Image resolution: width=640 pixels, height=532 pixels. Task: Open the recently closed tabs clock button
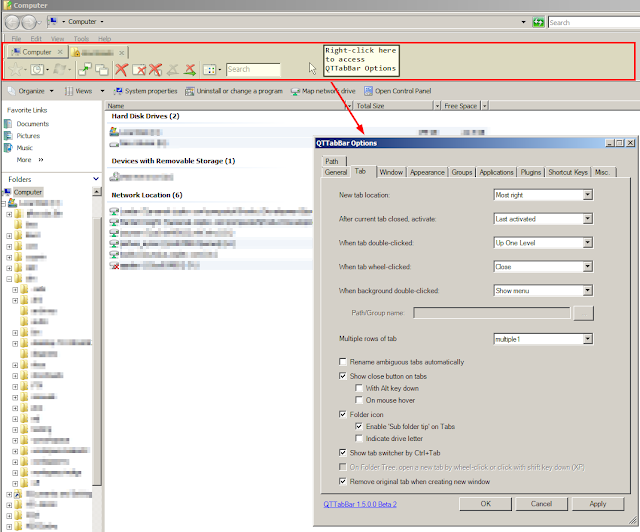pyautogui.click(x=37, y=69)
